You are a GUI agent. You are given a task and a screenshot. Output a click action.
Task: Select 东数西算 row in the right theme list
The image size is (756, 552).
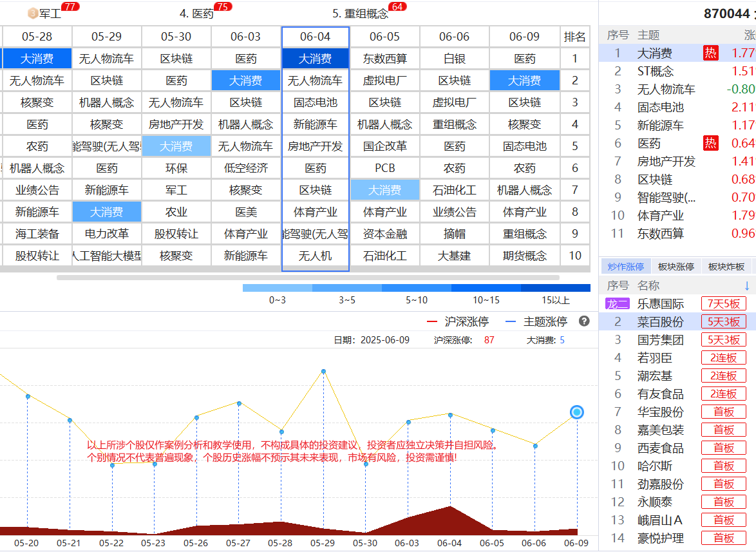[677, 234]
